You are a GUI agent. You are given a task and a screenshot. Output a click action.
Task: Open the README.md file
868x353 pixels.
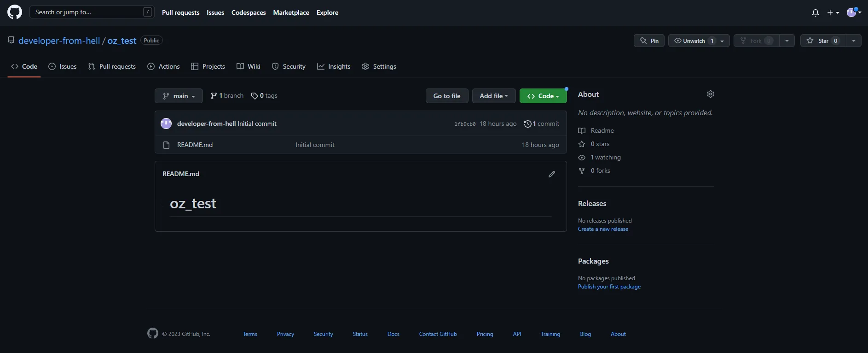pos(195,145)
